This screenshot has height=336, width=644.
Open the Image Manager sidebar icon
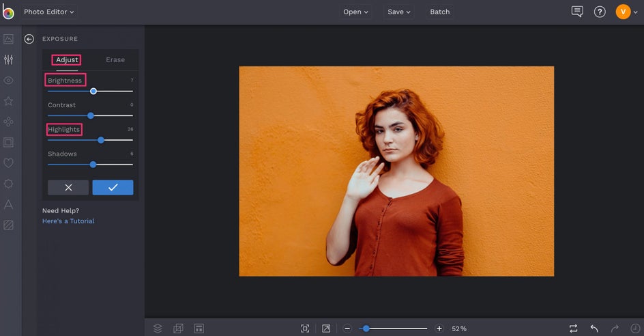pos(8,39)
